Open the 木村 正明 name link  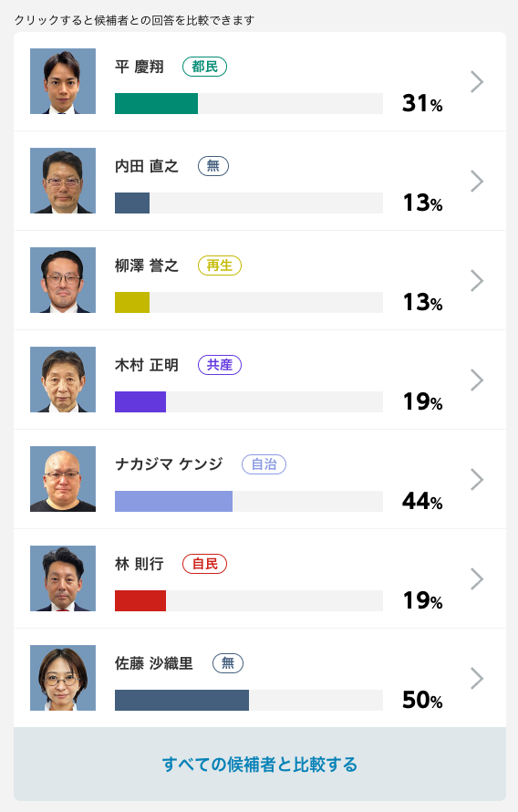tap(147, 365)
